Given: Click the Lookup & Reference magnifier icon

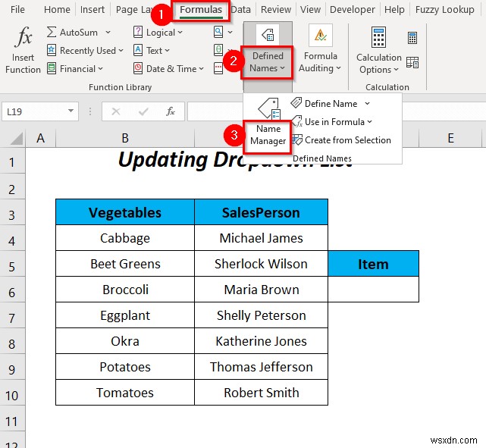Looking at the screenshot, I should pyautogui.click(x=218, y=32).
